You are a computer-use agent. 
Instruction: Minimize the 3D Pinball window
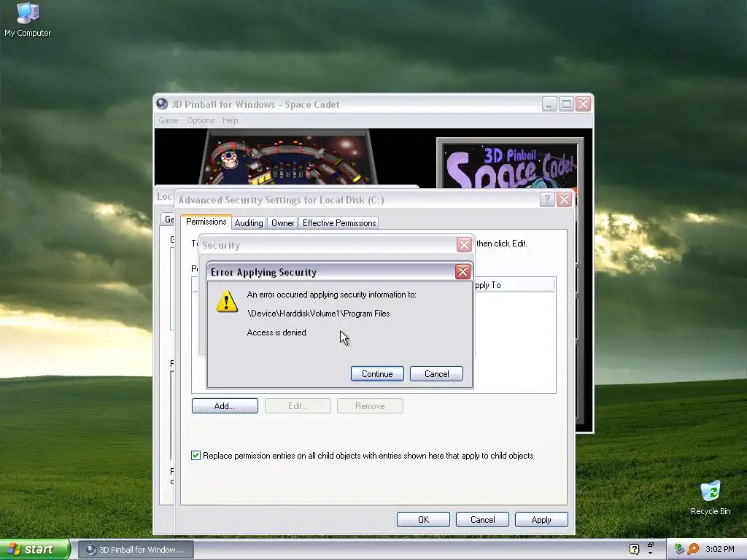(549, 104)
